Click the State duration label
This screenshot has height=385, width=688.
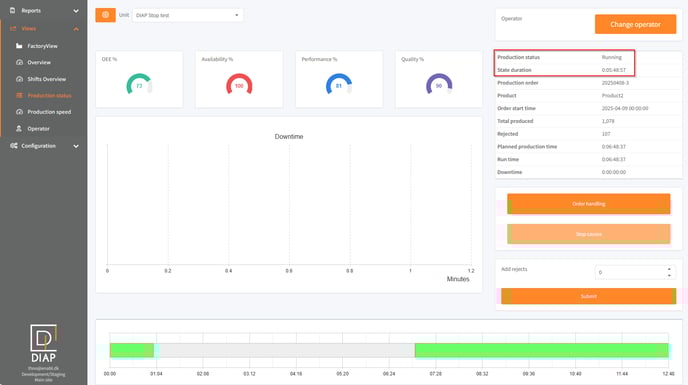coord(514,70)
